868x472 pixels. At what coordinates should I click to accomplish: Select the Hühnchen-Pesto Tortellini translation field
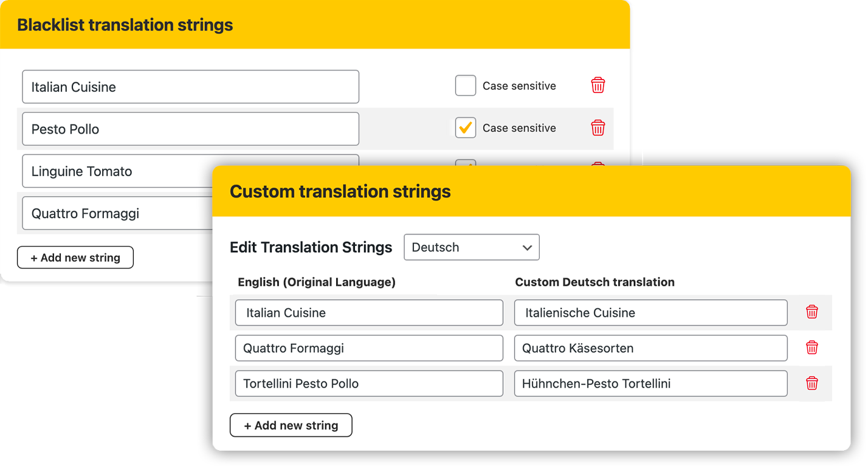pyautogui.click(x=650, y=383)
